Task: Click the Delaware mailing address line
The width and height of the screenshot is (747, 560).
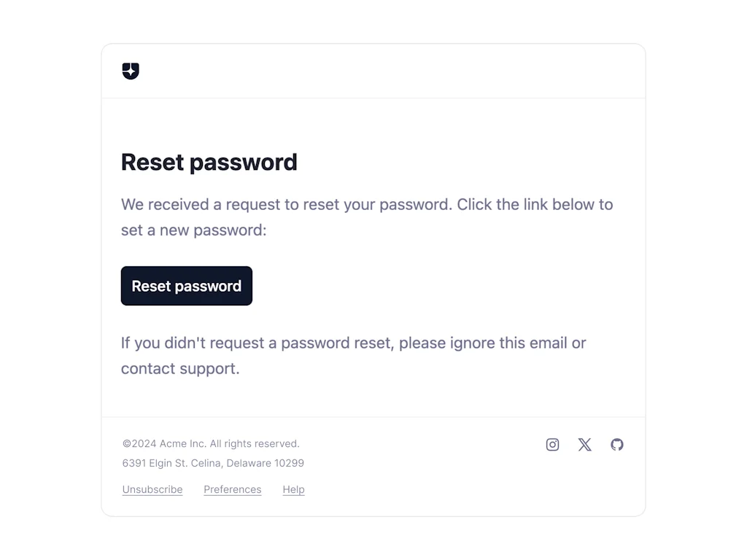Action: click(212, 463)
